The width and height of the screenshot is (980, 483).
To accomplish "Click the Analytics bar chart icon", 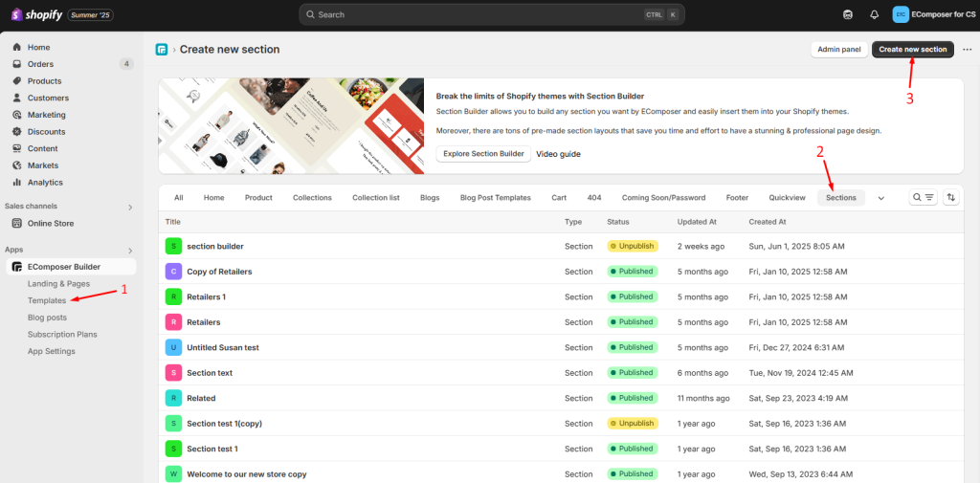I will pos(17,183).
